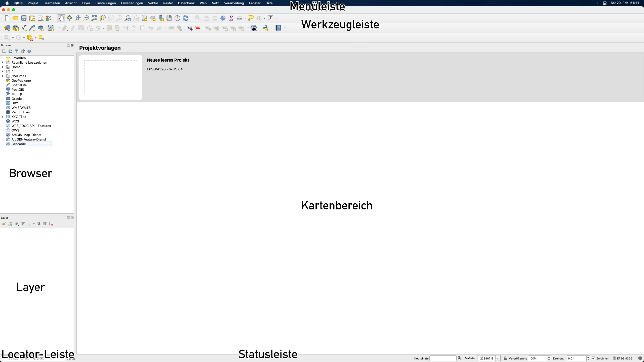Expand the XYZ Tiles tree node
Viewport: 644px width, 362px height.
point(3,117)
